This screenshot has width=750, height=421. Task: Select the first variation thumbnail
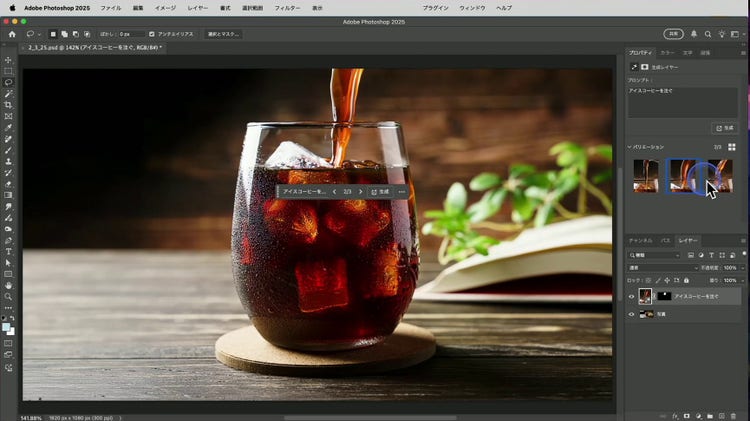(x=646, y=176)
